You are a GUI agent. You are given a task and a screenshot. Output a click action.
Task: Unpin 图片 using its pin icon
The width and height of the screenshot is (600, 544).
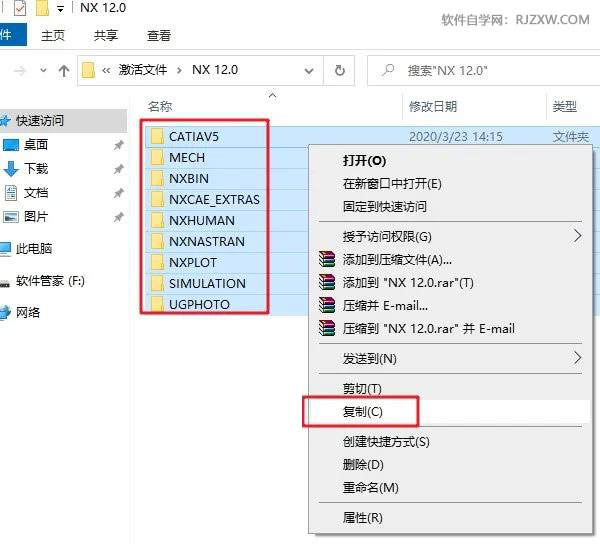point(119,217)
